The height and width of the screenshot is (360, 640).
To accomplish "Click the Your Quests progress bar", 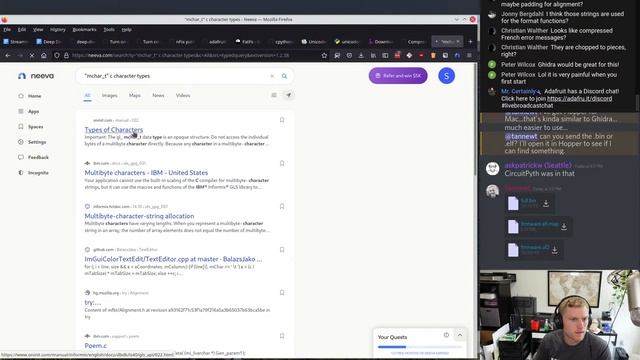I will [420, 347].
